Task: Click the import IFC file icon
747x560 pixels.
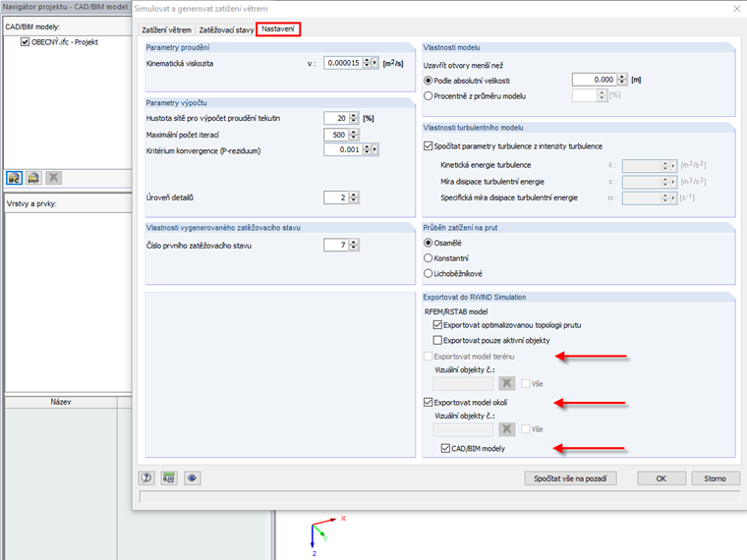Action: [x=15, y=178]
